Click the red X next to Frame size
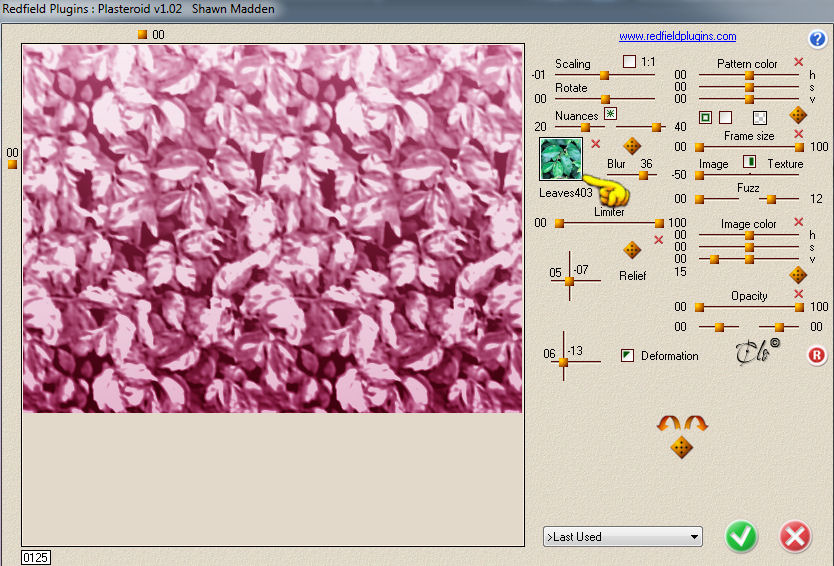Image resolution: width=834 pixels, height=566 pixels. [798, 134]
